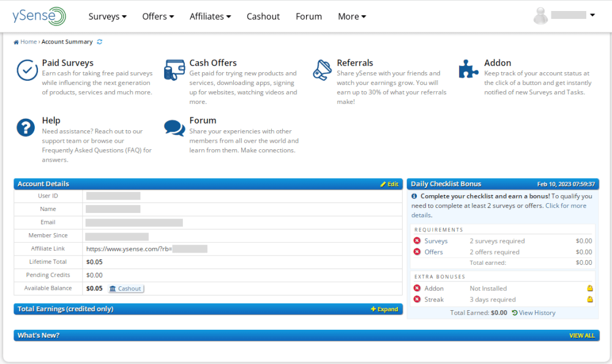Viewport: 612px width, 364px height.
Task: Click the Forum speech bubbles icon
Action: tap(174, 128)
